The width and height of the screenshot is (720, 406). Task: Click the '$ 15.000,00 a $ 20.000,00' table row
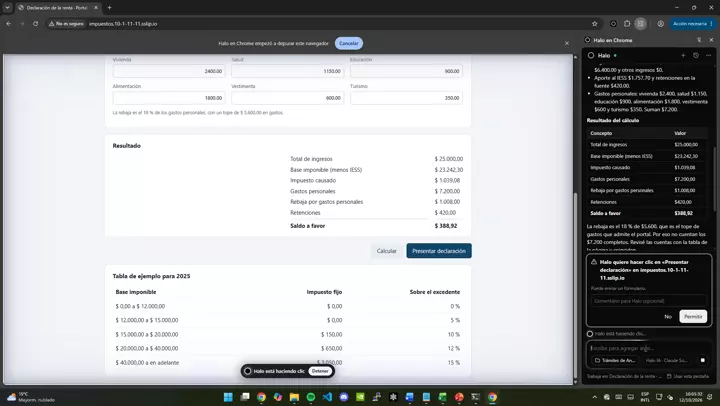pyautogui.click(x=287, y=334)
